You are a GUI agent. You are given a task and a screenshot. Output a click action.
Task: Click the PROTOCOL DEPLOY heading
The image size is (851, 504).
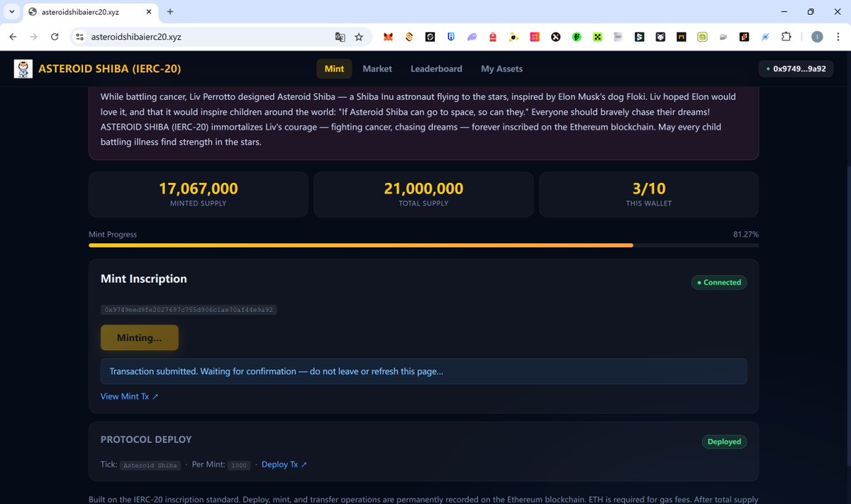[146, 439]
